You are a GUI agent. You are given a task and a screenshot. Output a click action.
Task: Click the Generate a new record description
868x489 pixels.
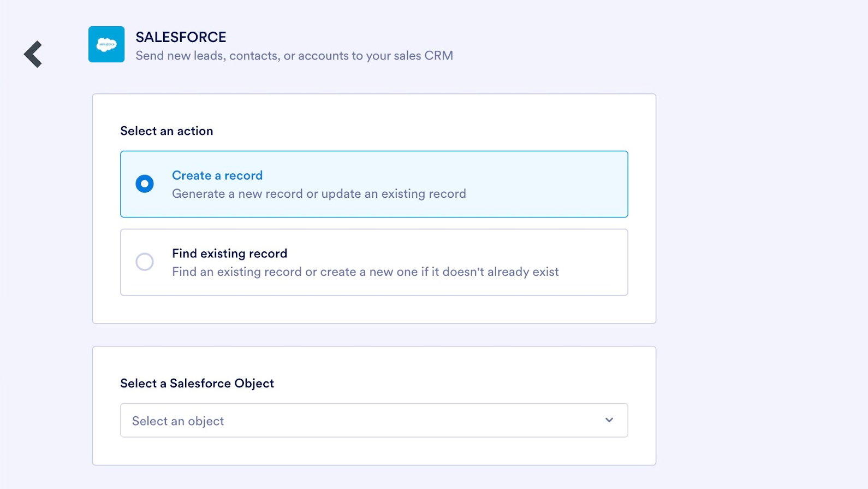coord(319,194)
